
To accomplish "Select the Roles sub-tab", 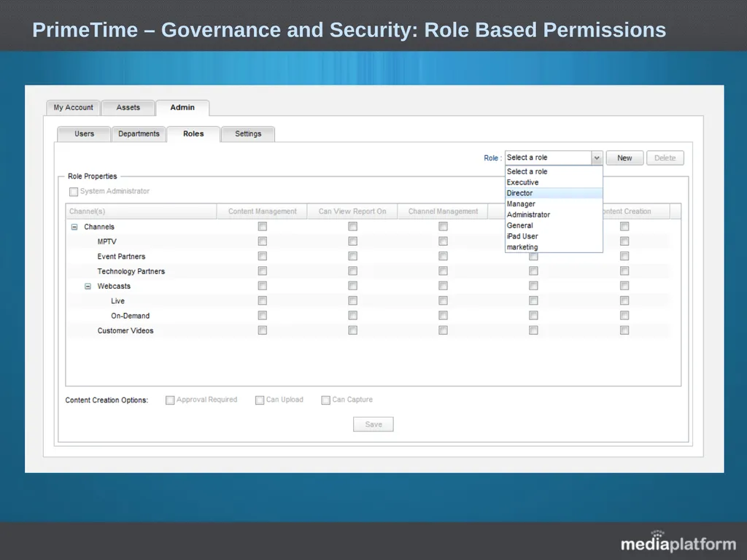I will 193,134.
